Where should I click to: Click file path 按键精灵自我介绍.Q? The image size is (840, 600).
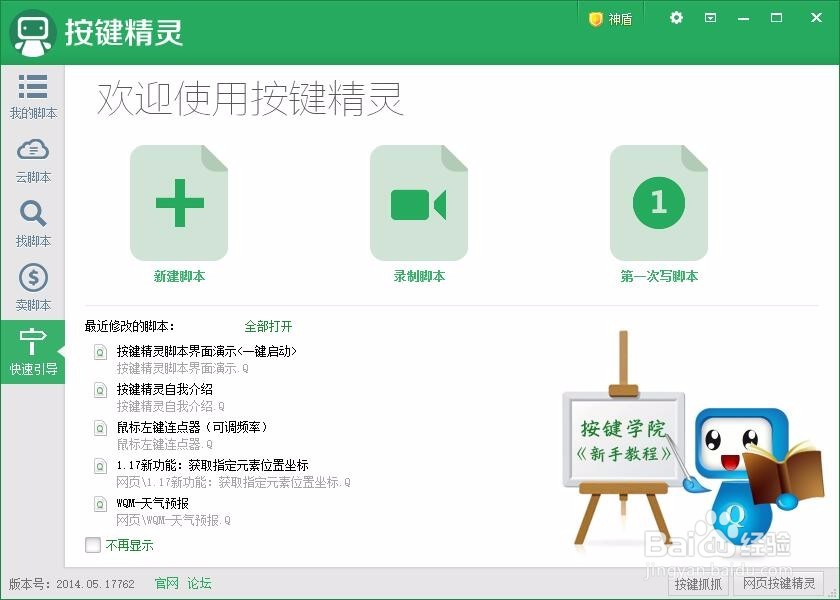point(171,407)
